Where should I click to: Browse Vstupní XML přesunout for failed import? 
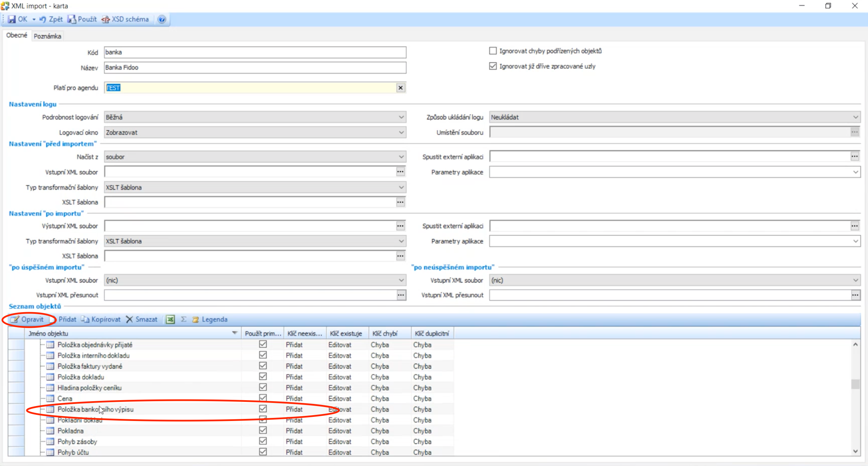(855, 295)
